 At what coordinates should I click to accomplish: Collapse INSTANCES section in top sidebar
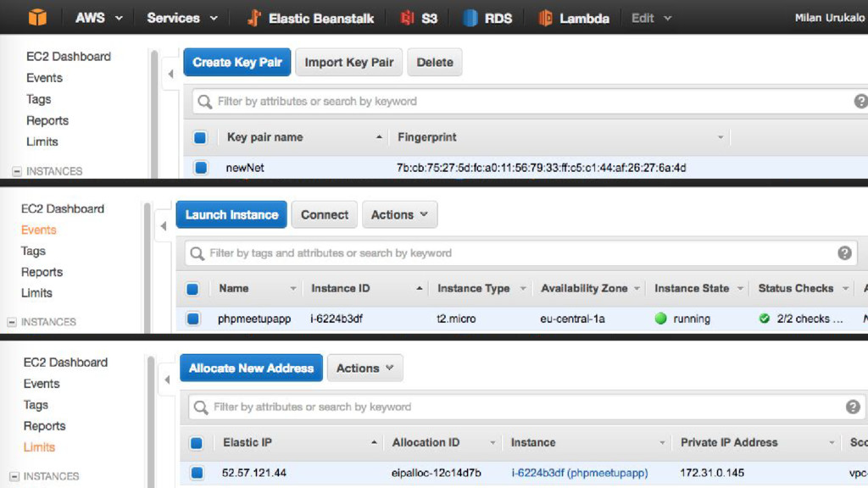click(17, 171)
